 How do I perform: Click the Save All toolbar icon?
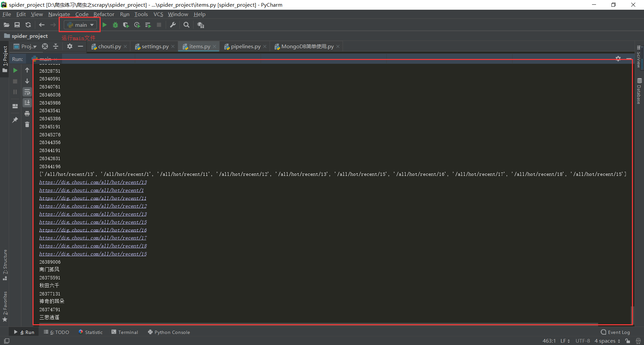pos(17,25)
